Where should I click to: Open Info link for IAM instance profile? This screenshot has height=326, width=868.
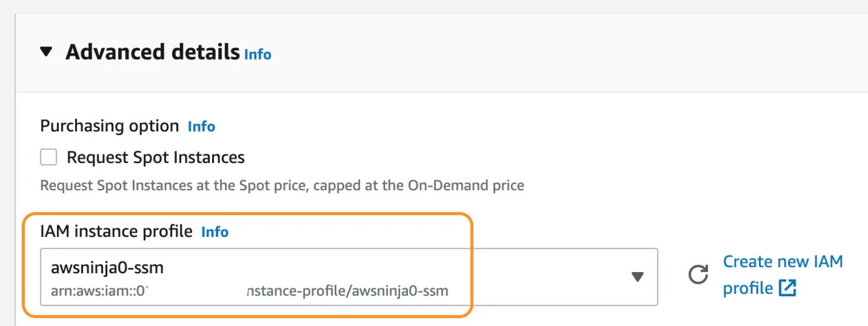tap(215, 232)
